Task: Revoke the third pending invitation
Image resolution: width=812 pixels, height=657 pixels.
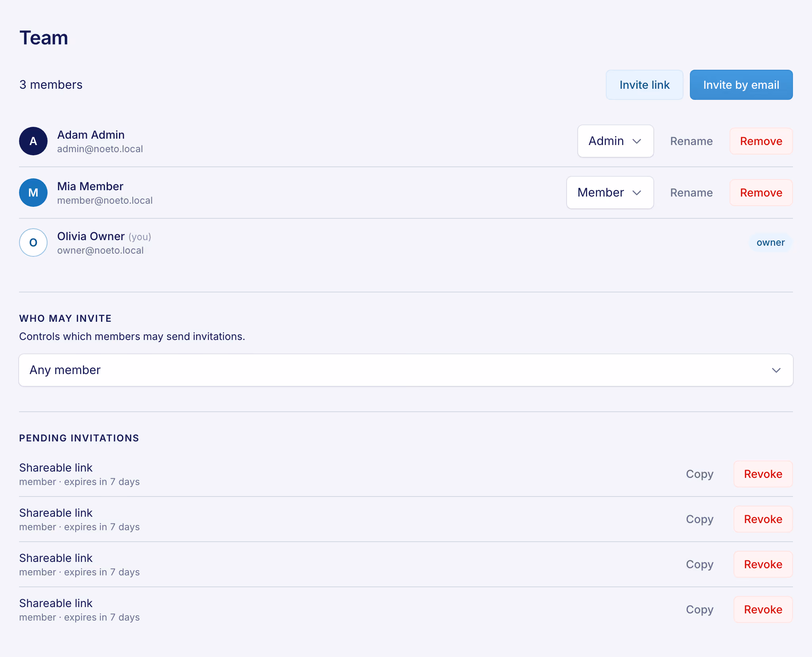Action: pyautogui.click(x=763, y=564)
